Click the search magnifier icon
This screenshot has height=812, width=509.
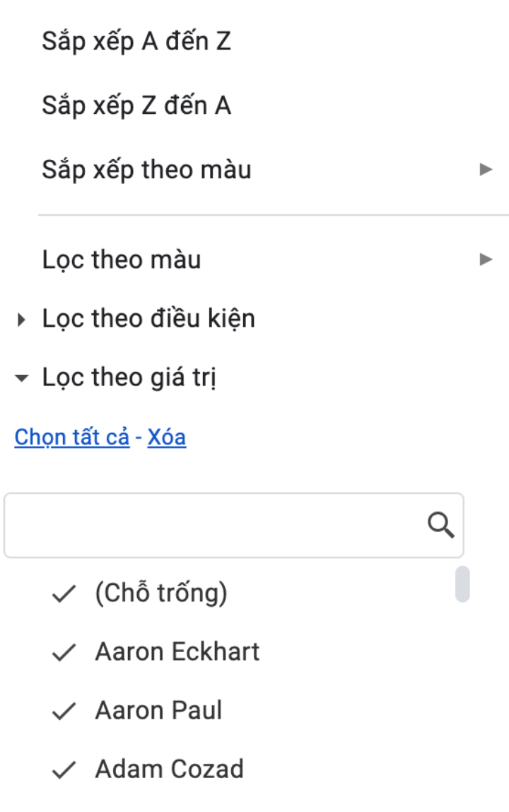(x=441, y=526)
